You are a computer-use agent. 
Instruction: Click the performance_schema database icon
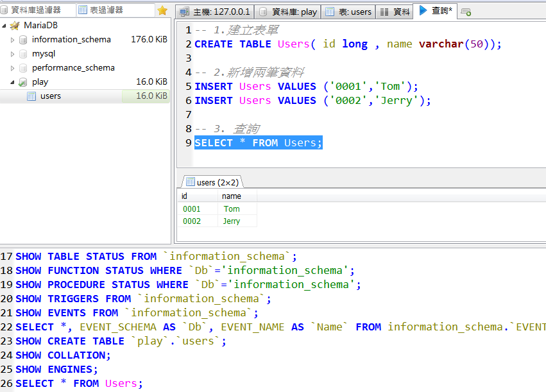coord(23,68)
